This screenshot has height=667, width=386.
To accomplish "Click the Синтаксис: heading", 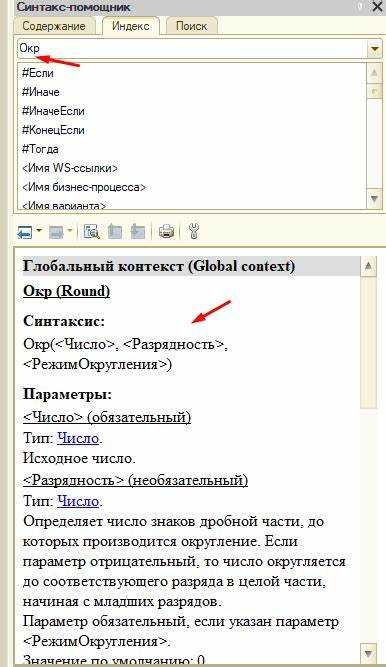I will [x=64, y=321].
